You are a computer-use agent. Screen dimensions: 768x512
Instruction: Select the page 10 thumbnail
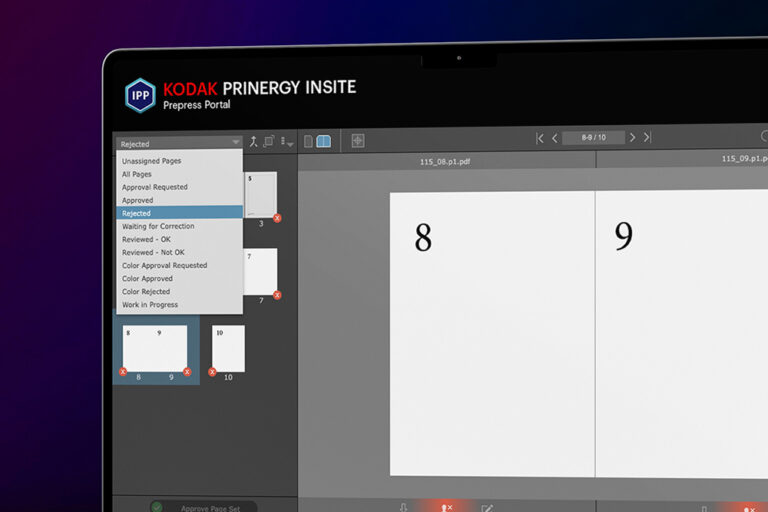(x=228, y=348)
